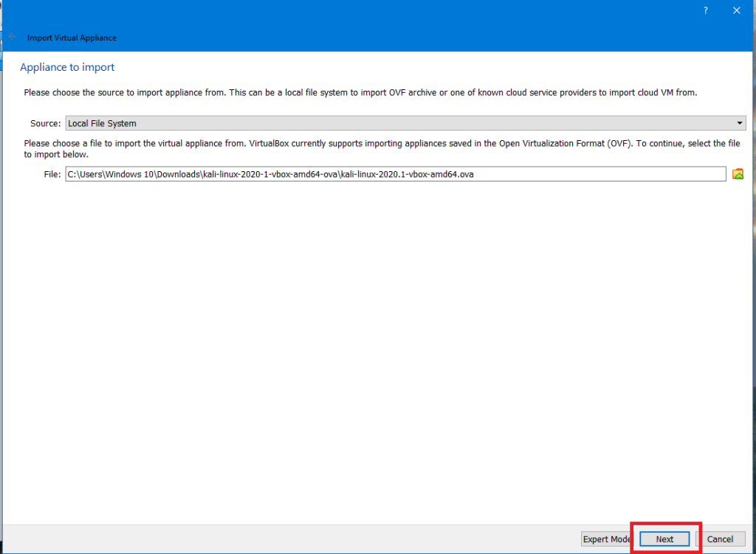Switch the wizard to Expert Mode

[x=606, y=539]
